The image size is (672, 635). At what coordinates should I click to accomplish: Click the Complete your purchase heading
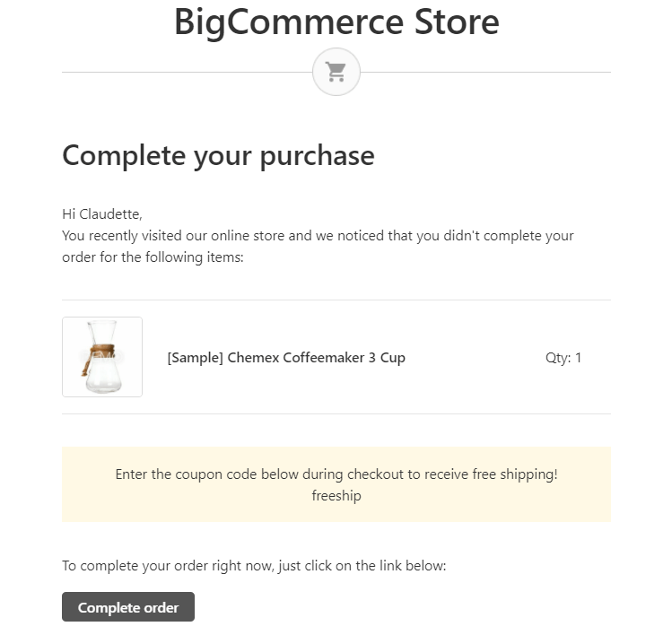(x=218, y=155)
